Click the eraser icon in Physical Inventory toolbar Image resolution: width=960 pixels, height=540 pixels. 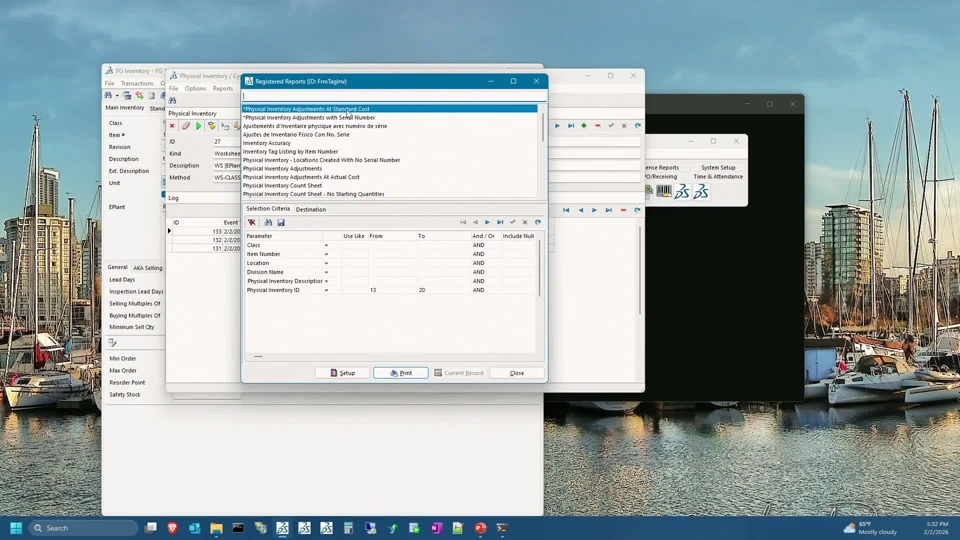click(x=186, y=126)
